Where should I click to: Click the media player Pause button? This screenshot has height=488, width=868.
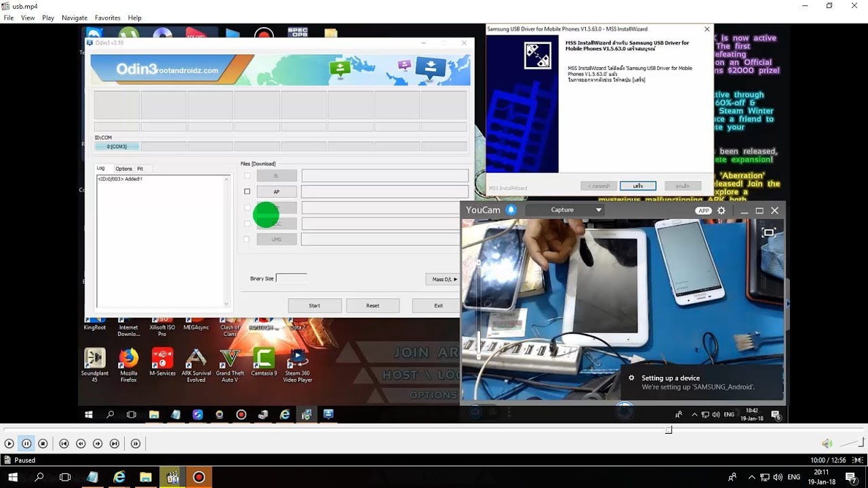(26, 443)
